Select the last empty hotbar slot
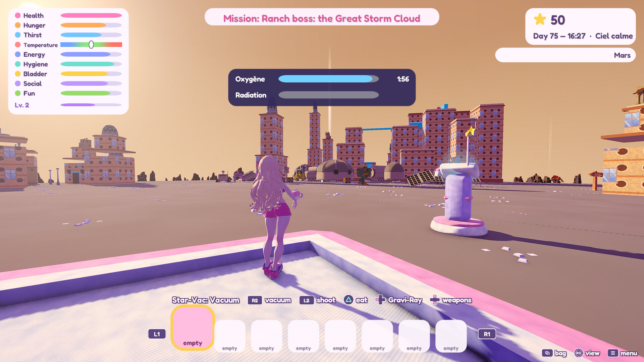Viewport: 644px width, 362px height. (451, 336)
